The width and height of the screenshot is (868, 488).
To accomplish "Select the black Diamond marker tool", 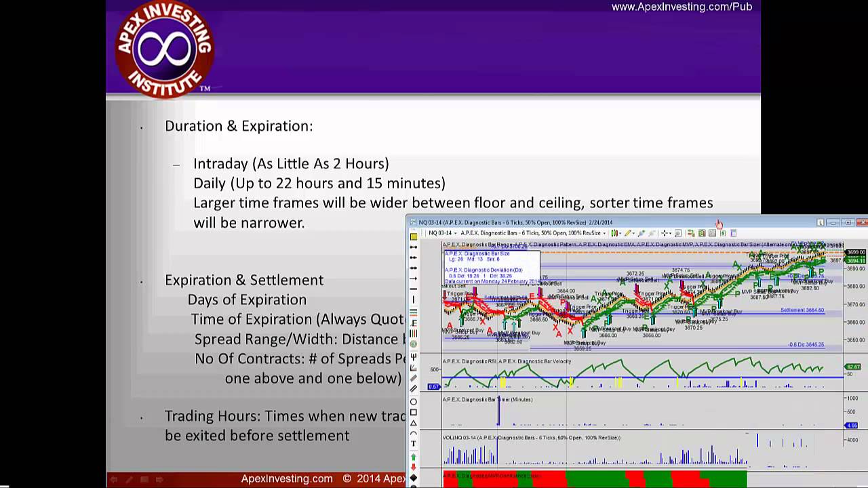I will [414, 477].
